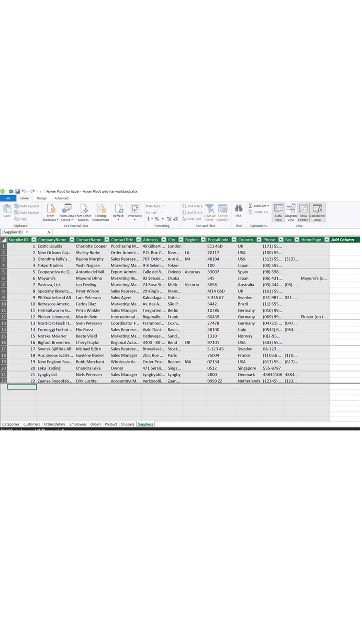
Task: Click the Find binoculars icon
Action: pos(239,208)
